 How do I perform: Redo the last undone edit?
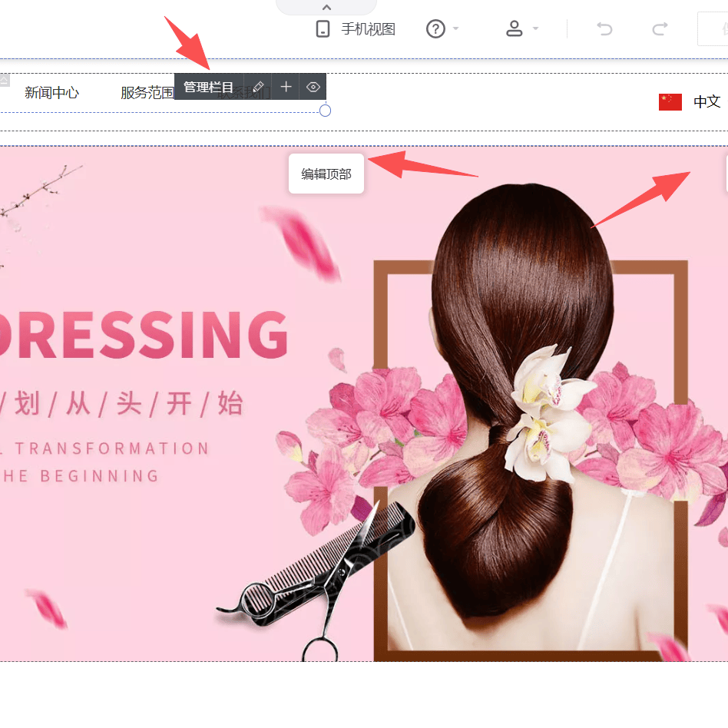[660, 29]
